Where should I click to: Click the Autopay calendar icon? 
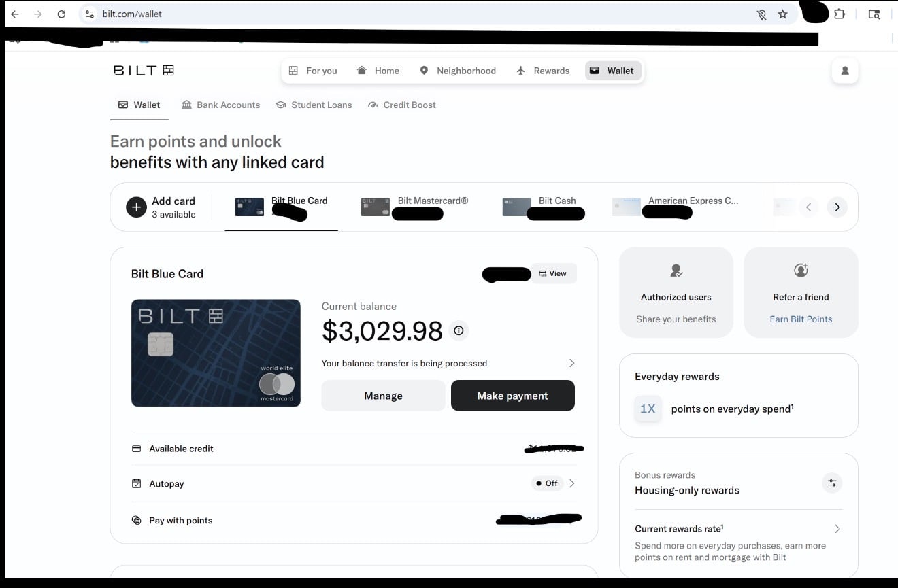coord(136,483)
